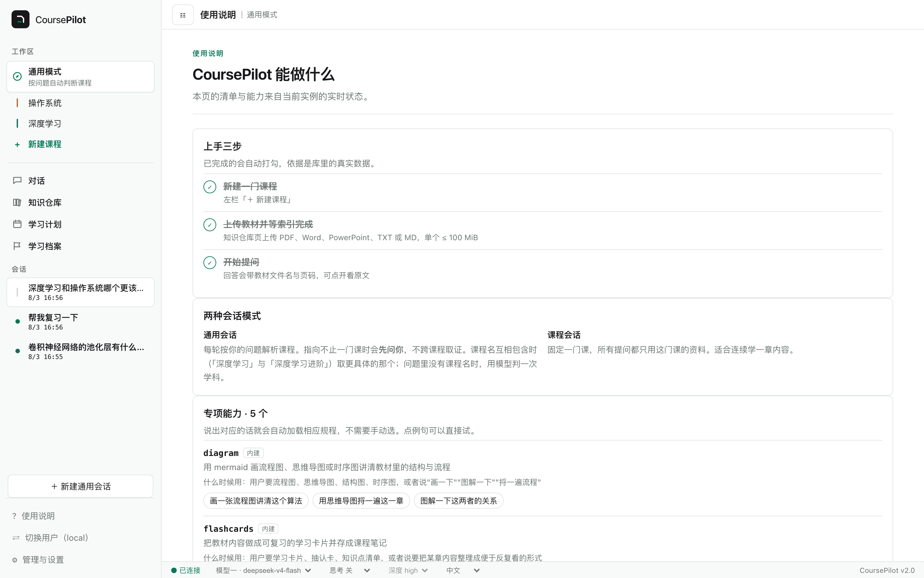
Task: Go to the 对话 section
Action: [81, 180]
